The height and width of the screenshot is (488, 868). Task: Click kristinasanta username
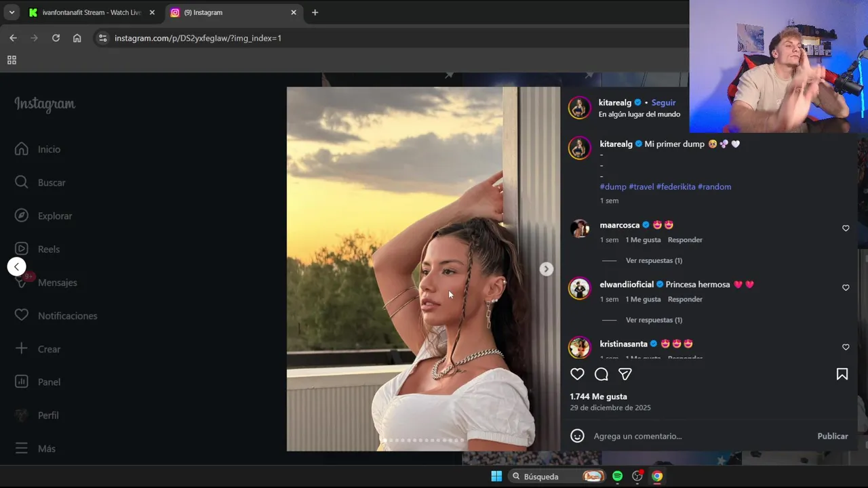click(x=623, y=344)
